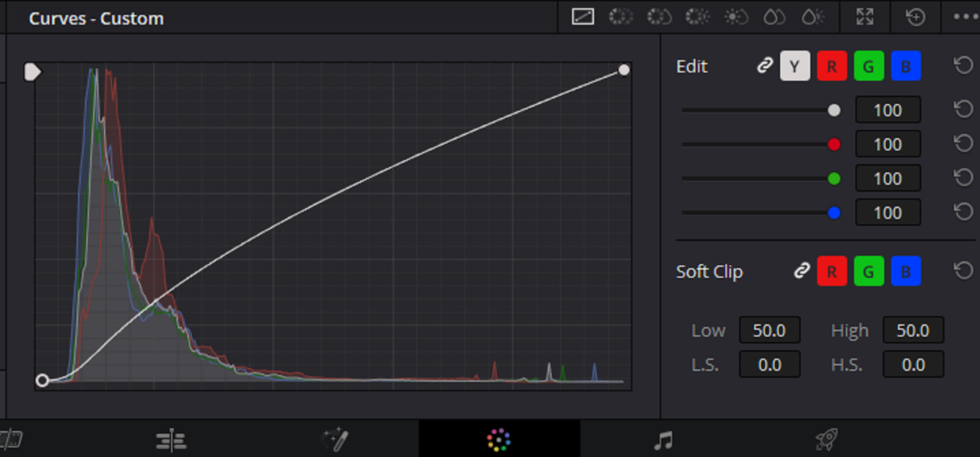
Task: Click the luminance intensity slider handle
Action: click(835, 110)
